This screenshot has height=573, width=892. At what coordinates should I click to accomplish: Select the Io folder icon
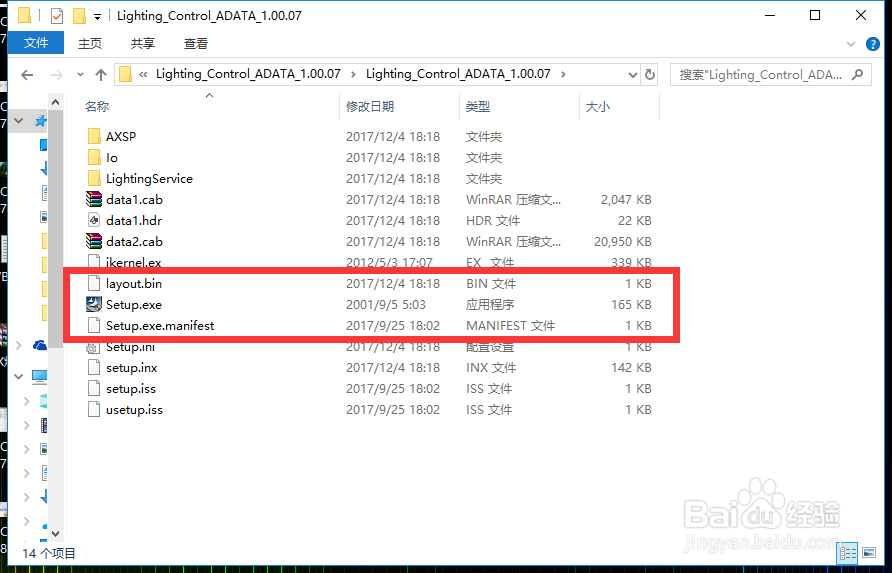94,157
